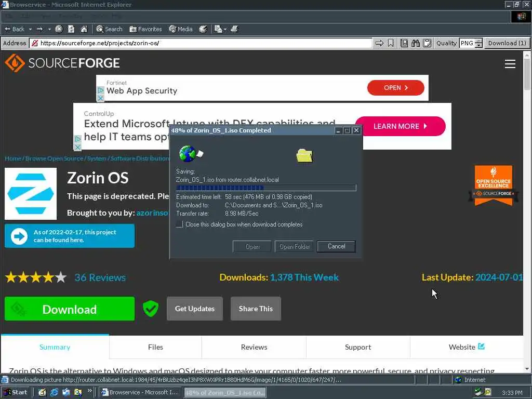Click the SourceForge logo
Viewport: 532px width, 399px height.
click(62, 63)
